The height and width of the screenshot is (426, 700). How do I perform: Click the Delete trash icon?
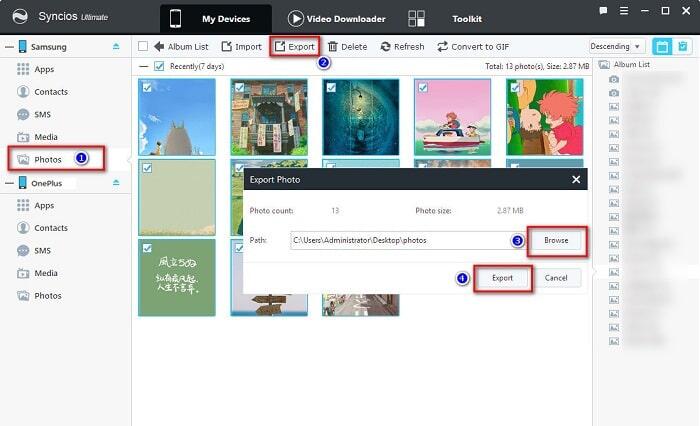point(333,46)
